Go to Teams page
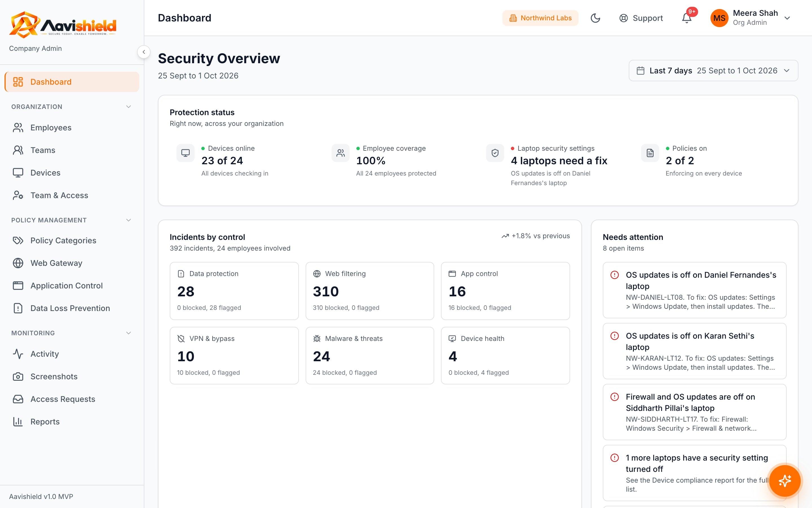Viewport: 812px width, 508px height. pyautogui.click(x=72, y=150)
